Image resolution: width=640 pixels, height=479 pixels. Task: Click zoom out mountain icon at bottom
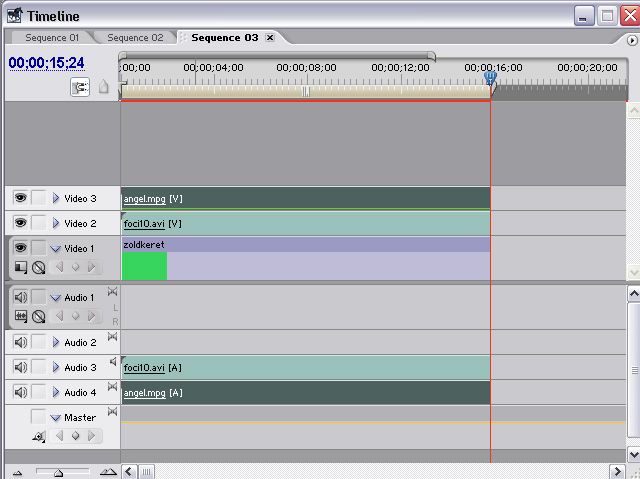(x=17, y=472)
